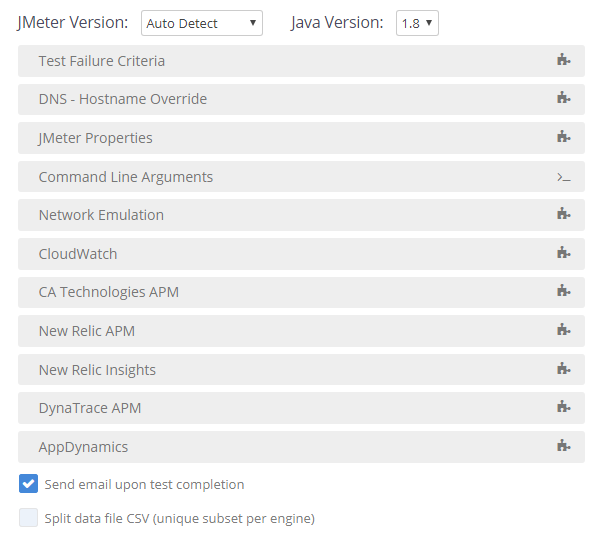Enable Split data file CSV checkbox
This screenshot has width=598, height=537.
29,518
